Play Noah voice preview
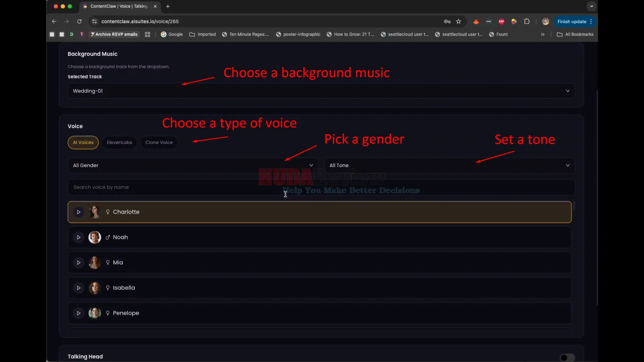Image resolution: width=644 pixels, height=362 pixels. tap(79, 237)
